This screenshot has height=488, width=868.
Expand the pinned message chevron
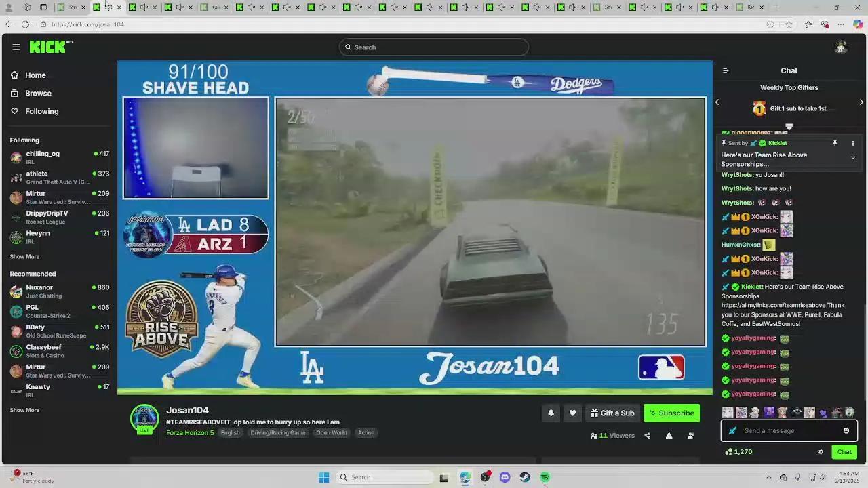(853, 157)
